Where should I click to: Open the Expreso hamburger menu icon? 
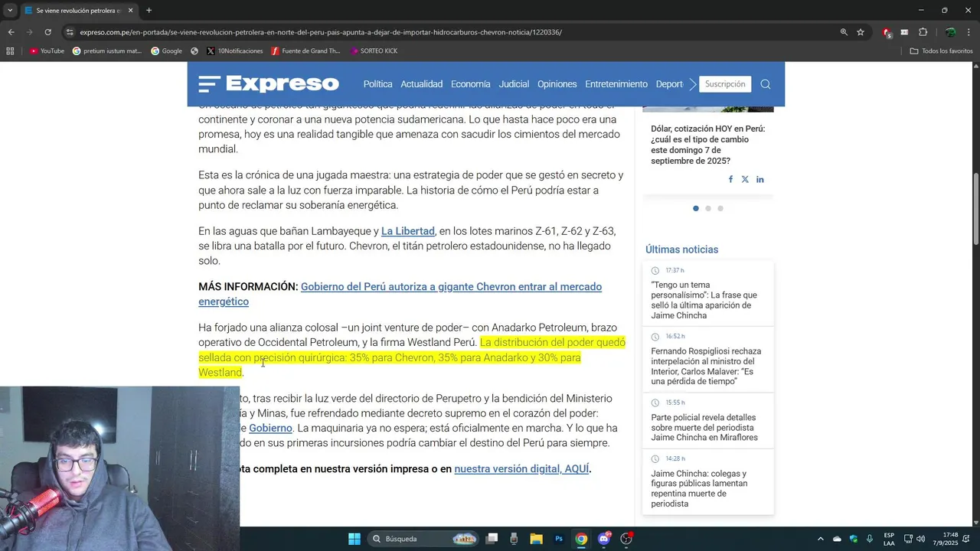(209, 84)
